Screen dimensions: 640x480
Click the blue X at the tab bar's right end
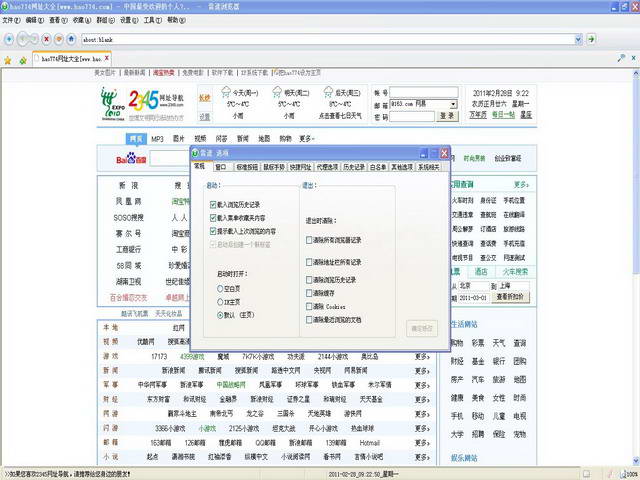point(633,58)
